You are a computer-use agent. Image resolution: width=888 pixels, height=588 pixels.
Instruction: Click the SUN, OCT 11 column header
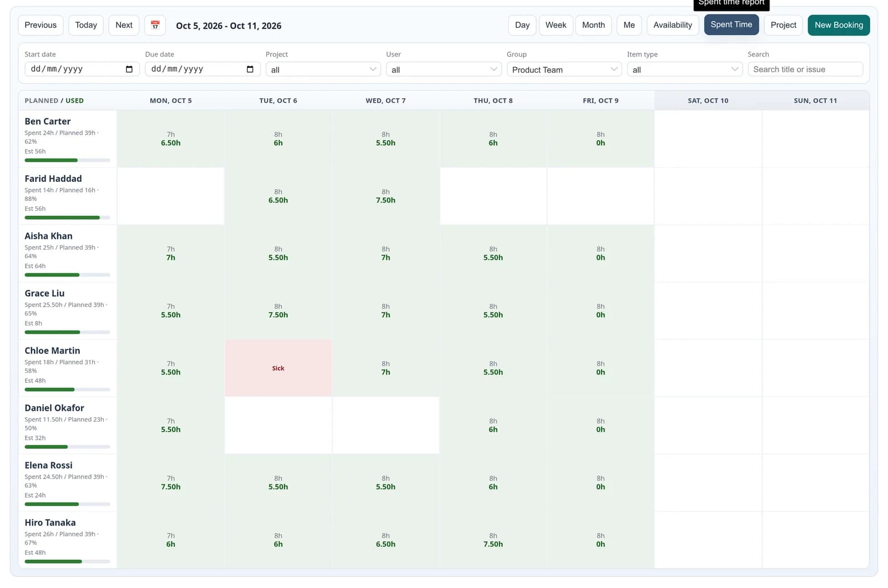point(815,100)
